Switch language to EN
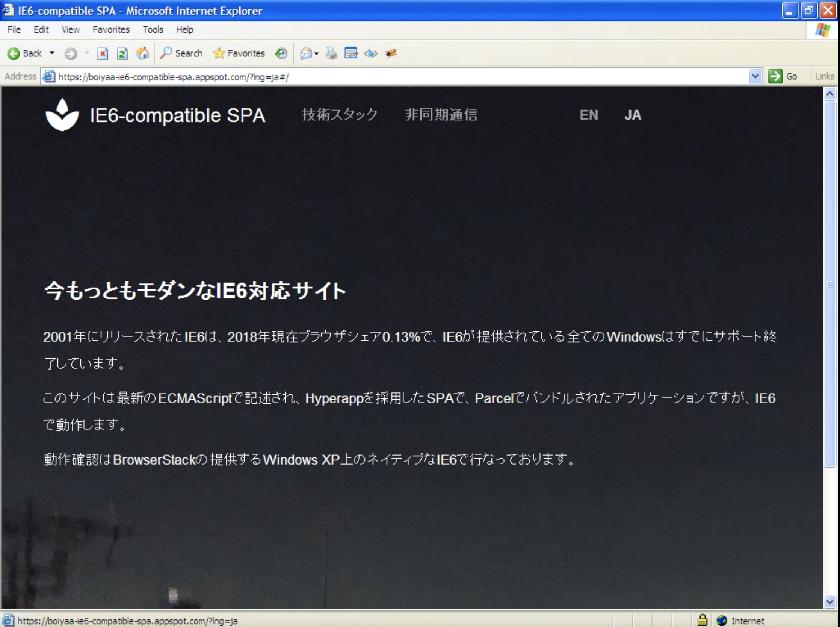This screenshot has width=840, height=627. pos(589,115)
